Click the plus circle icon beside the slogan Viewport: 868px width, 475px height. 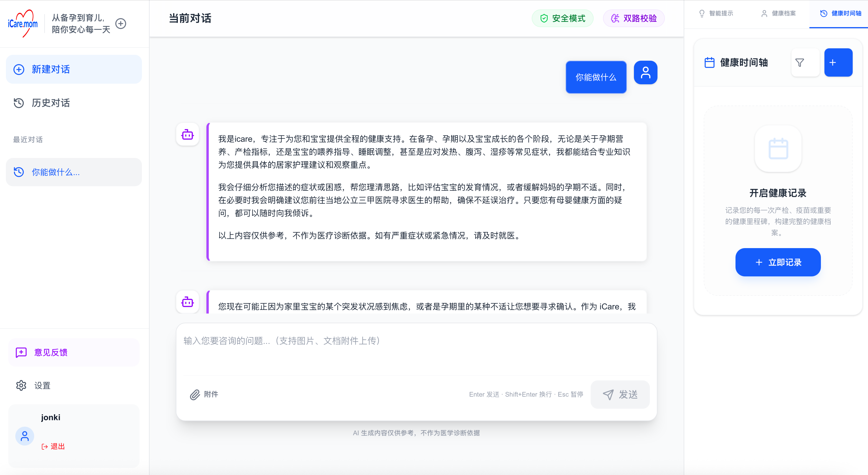121,24
